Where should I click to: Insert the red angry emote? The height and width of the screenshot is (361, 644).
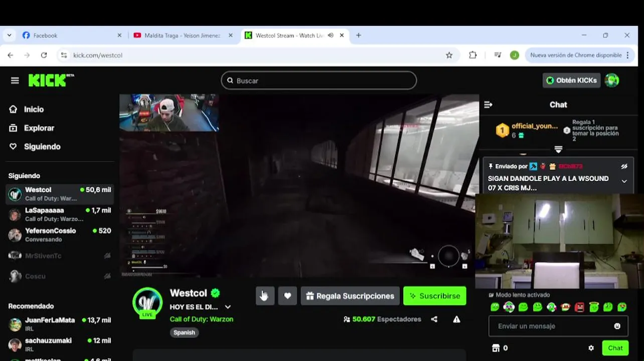(x=579, y=307)
